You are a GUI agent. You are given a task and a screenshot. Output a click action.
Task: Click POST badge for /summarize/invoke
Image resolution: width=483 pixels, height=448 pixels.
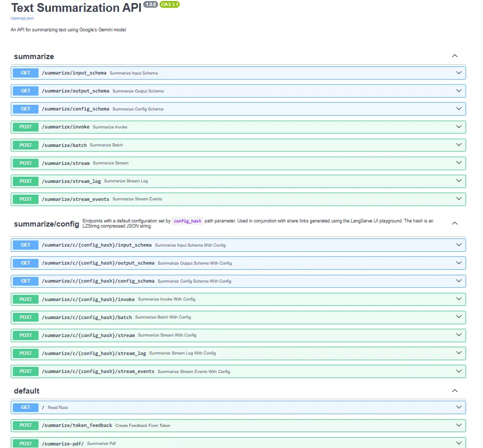[26, 127]
